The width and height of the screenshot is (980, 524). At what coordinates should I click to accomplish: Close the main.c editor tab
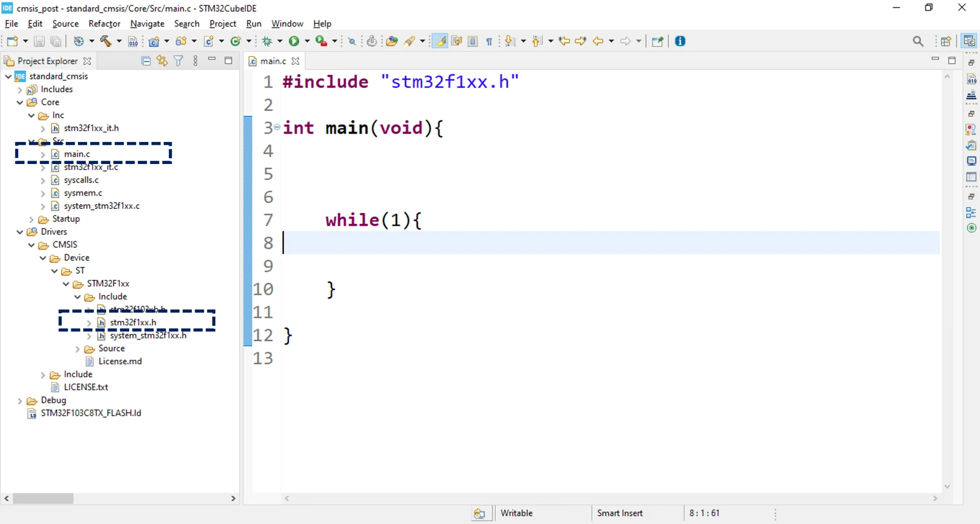click(296, 61)
